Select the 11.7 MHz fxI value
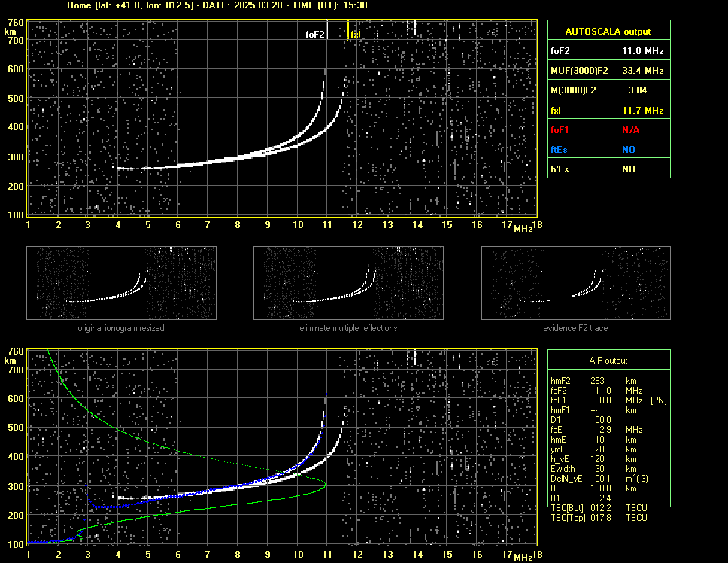The image size is (728, 563). pyautogui.click(x=642, y=111)
